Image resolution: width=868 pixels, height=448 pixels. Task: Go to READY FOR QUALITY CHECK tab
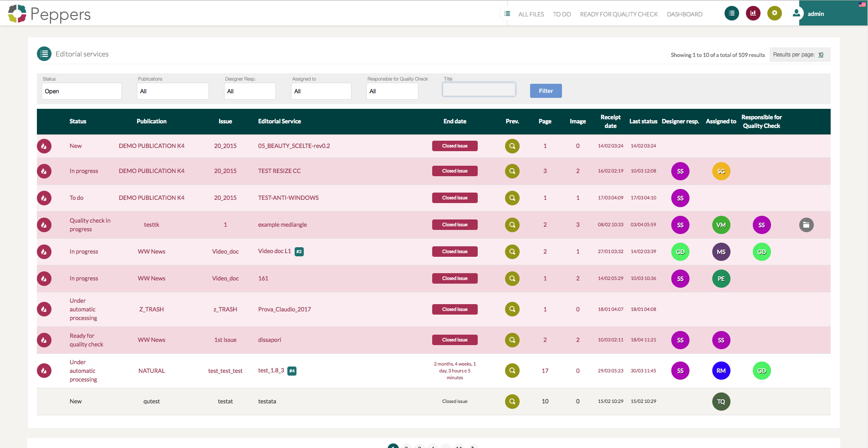[x=618, y=14]
